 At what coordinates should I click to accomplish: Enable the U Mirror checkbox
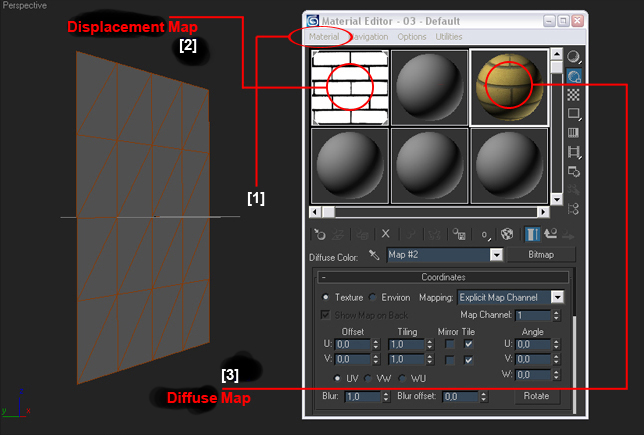coord(449,344)
